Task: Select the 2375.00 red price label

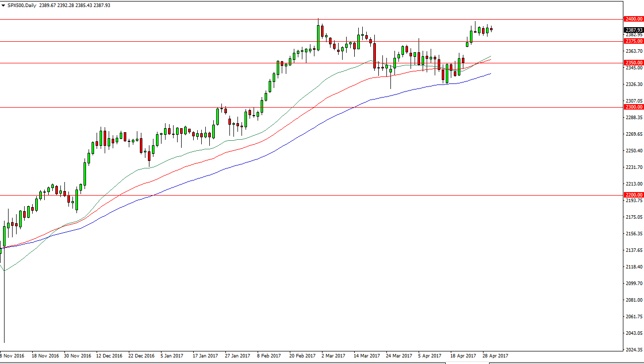Action: [634, 41]
